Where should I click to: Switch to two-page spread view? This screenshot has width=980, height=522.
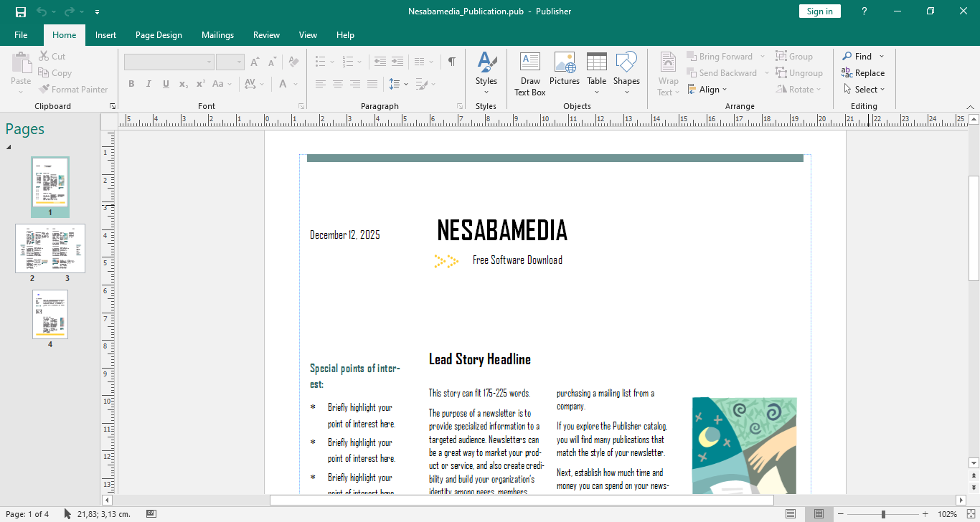(x=818, y=514)
